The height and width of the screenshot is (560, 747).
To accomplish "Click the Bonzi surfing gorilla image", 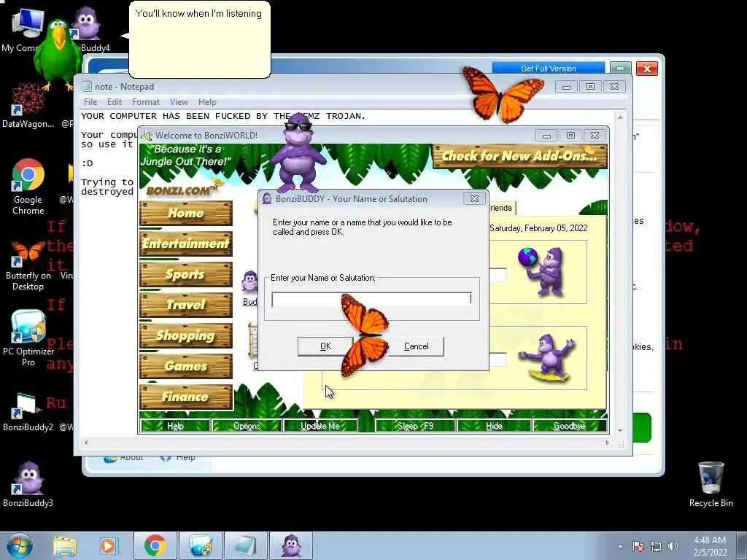I will 548,358.
